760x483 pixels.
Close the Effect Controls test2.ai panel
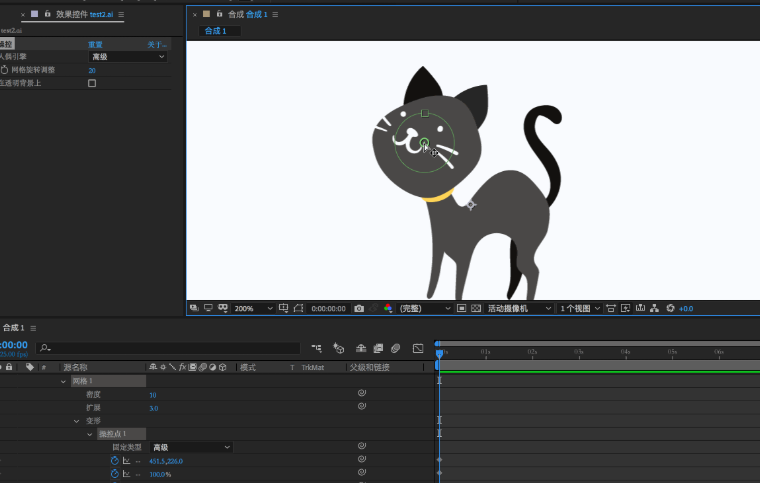tap(23, 15)
